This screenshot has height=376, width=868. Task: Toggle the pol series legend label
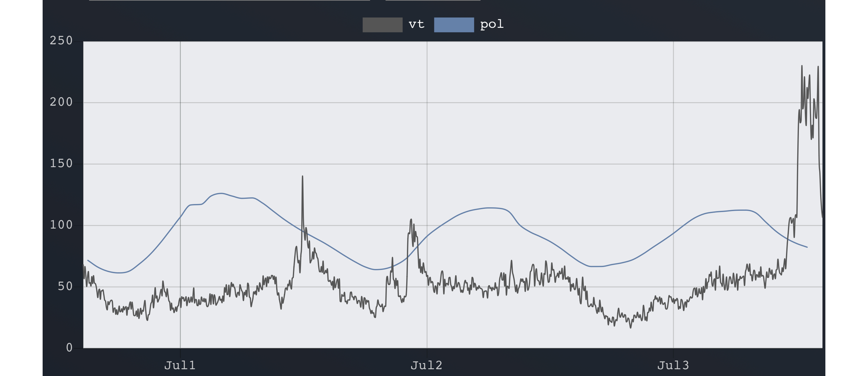[491, 24]
